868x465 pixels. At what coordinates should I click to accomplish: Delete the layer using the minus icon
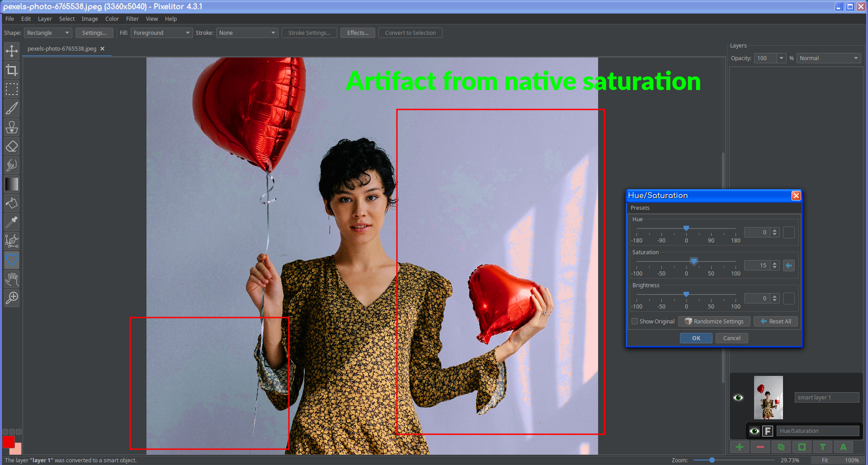point(760,447)
